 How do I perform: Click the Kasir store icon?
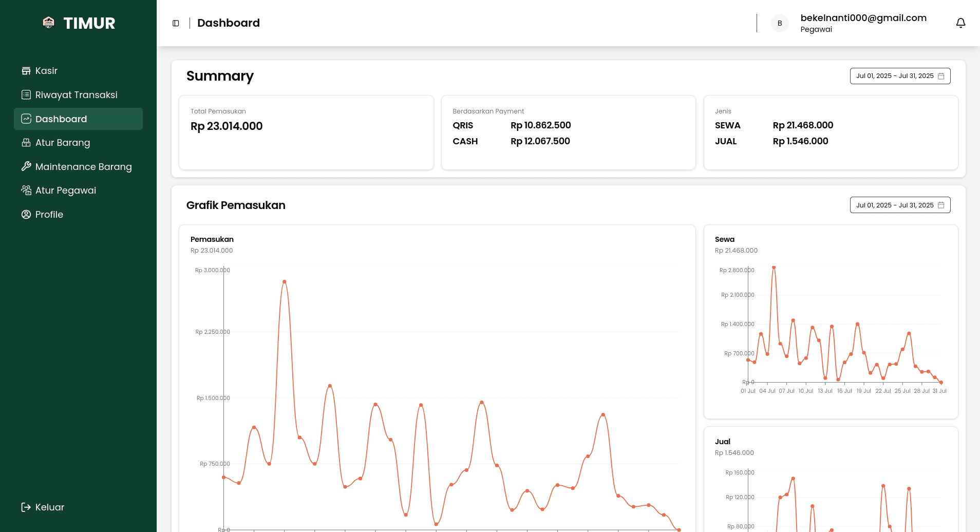pos(26,71)
